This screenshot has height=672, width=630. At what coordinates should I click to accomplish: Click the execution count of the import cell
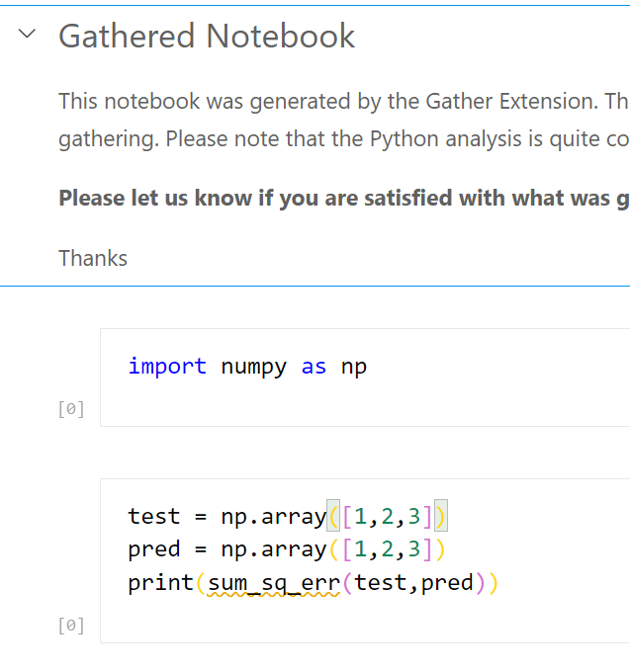[x=71, y=409]
